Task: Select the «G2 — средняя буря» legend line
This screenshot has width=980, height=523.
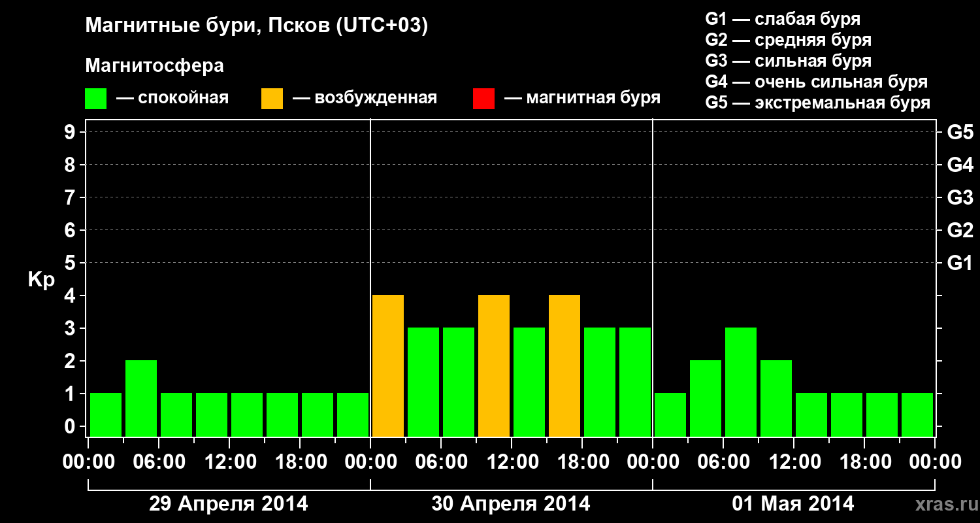Action: (788, 39)
